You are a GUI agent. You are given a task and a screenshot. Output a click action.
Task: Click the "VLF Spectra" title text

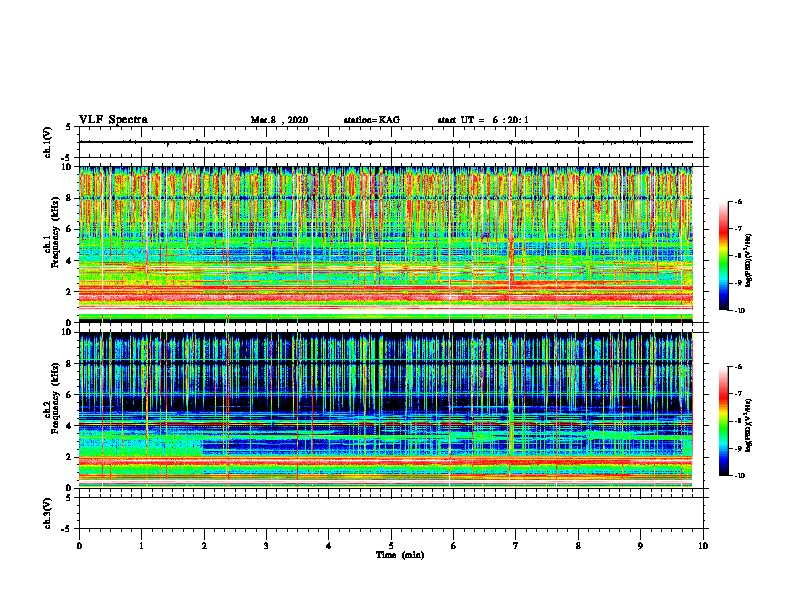click(x=113, y=120)
